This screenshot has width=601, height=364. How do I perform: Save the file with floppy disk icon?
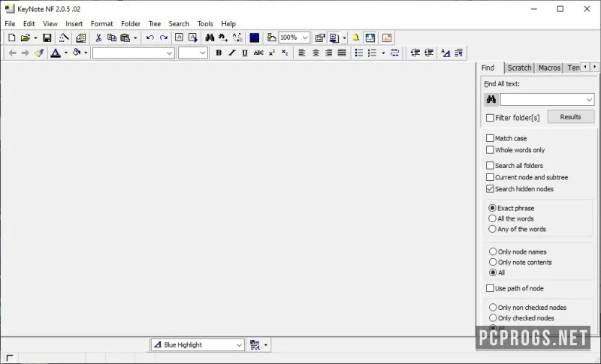coord(47,38)
